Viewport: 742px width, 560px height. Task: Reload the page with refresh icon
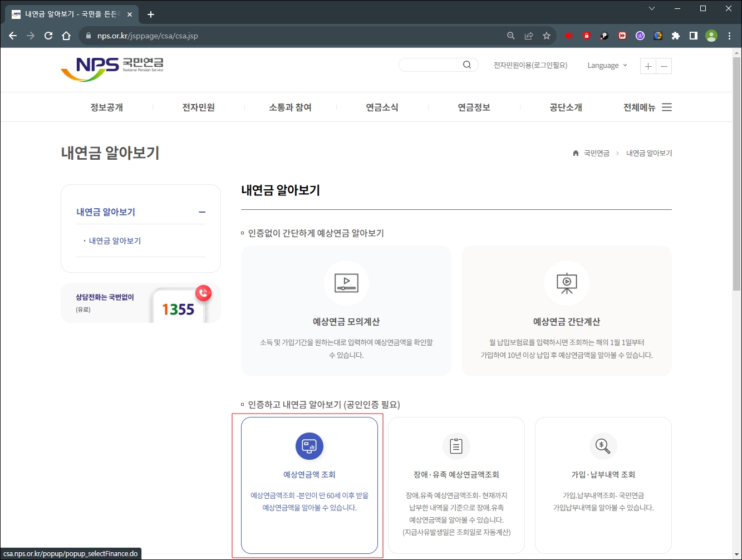point(48,36)
